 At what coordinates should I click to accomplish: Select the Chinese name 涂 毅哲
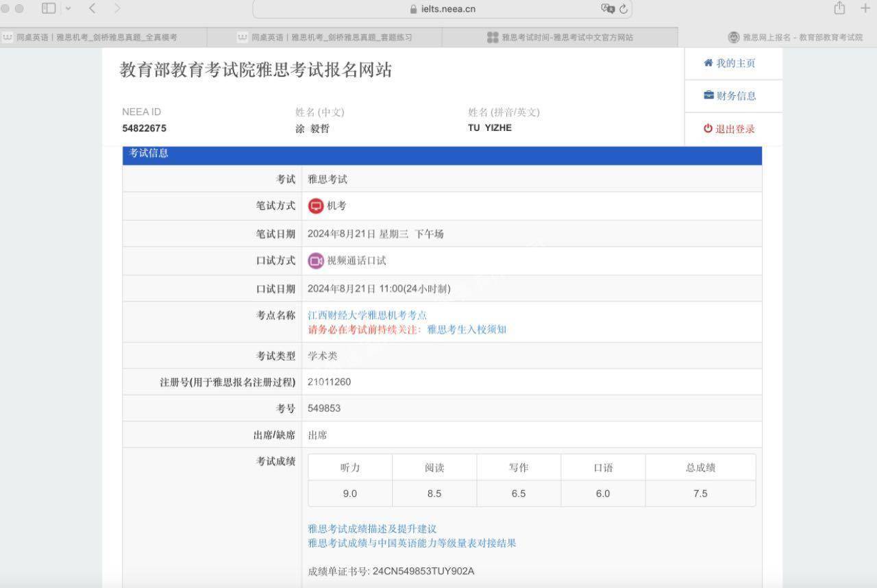[x=312, y=129]
